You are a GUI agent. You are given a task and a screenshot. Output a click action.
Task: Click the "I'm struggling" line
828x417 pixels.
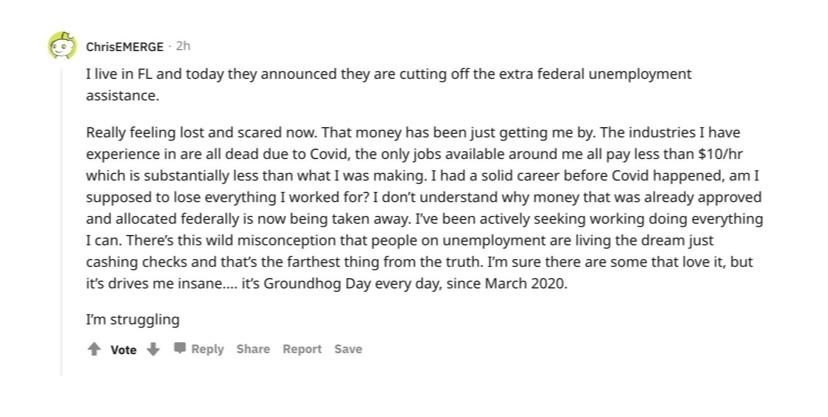click(133, 320)
